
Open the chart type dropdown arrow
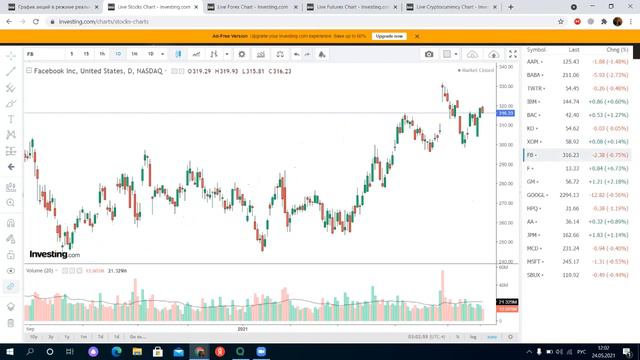(x=227, y=54)
